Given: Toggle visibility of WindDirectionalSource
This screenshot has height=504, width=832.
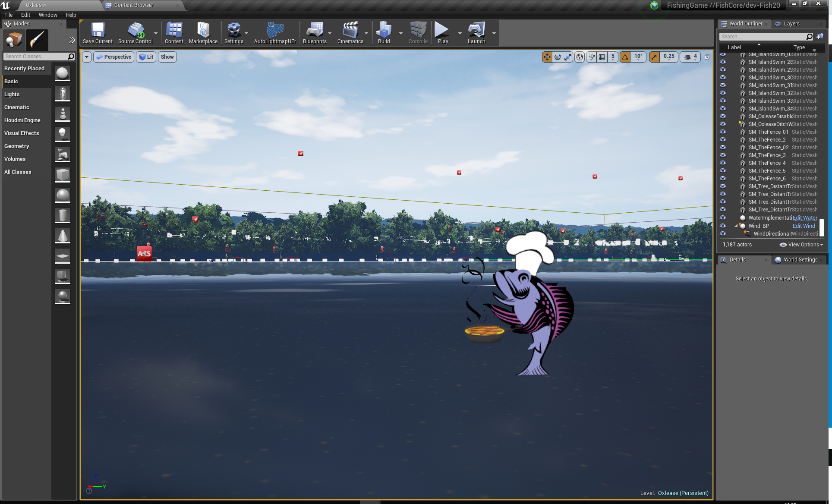Looking at the screenshot, I should coord(723,233).
